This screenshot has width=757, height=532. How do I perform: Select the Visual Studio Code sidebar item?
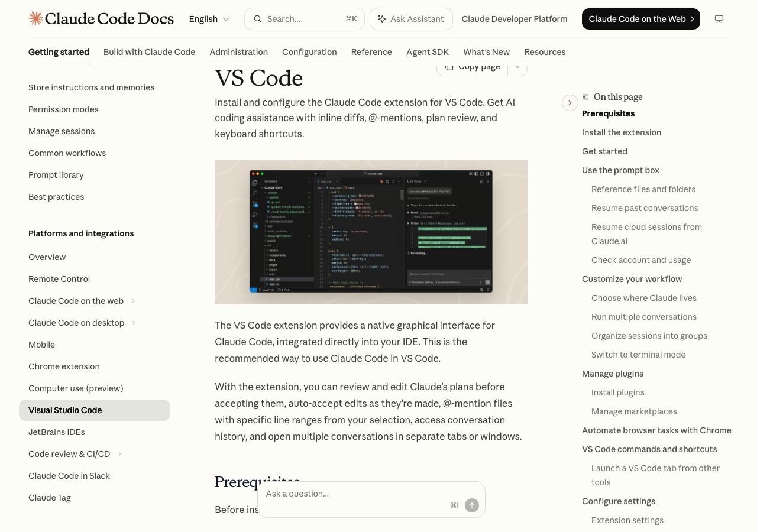(95, 410)
